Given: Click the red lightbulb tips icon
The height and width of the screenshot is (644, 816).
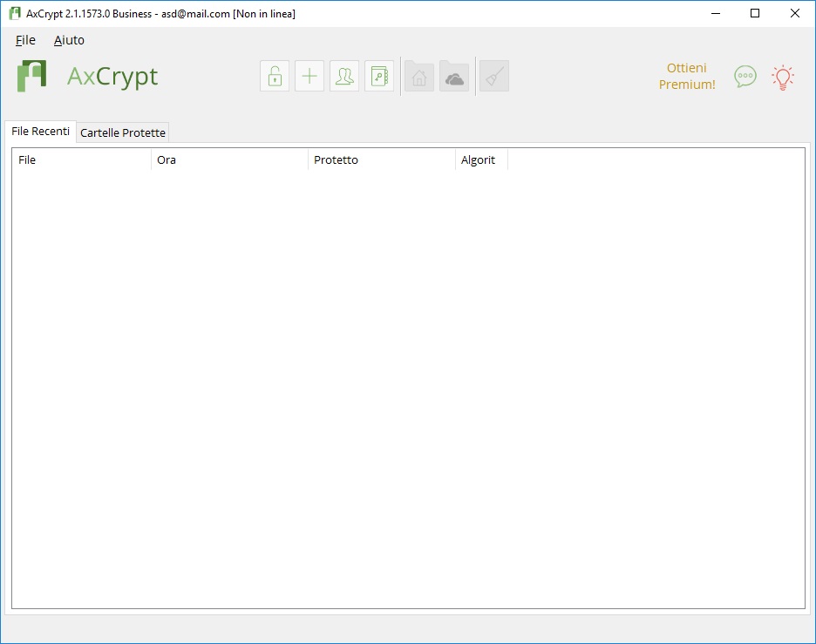Looking at the screenshot, I should pos(783,78).
